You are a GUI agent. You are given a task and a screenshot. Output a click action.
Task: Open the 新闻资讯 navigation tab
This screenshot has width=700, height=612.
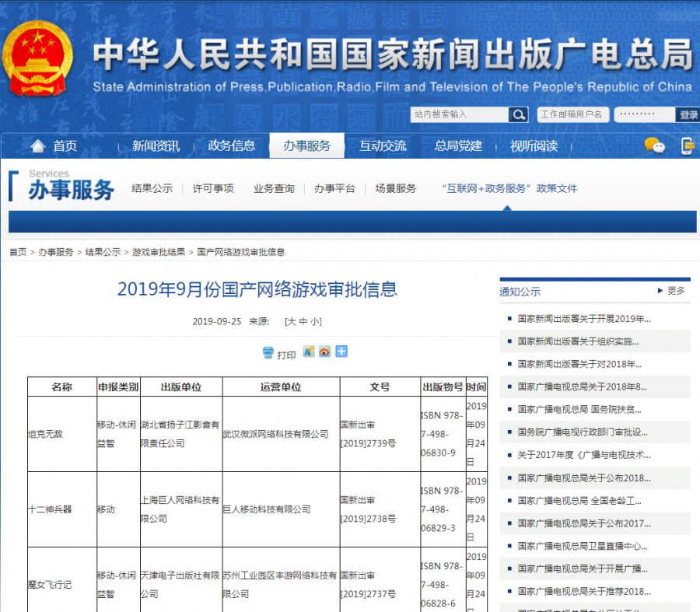[156, 146]
